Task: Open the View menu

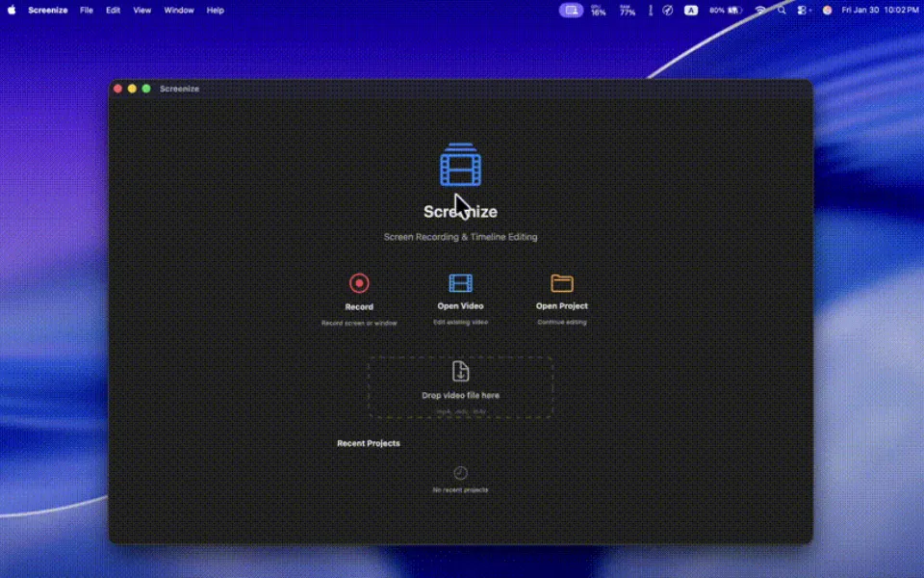Action: pyautogui.click(x=142, y=10)
